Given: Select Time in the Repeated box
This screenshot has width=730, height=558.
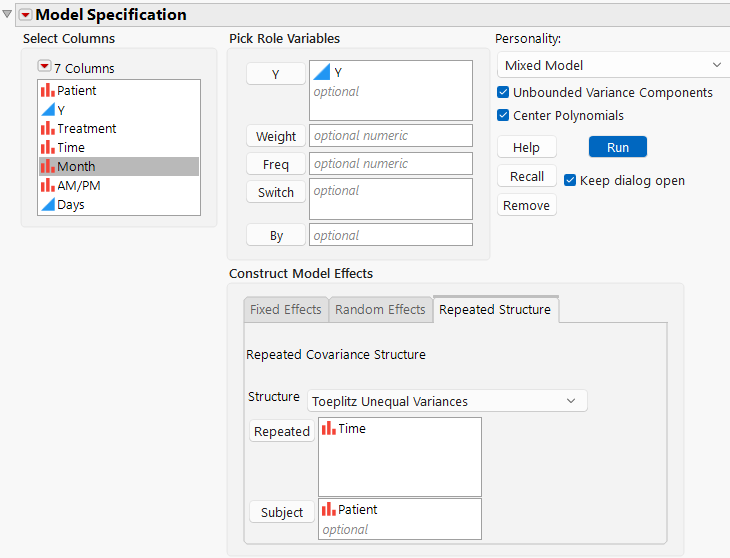Looking at the screenshot, I should 351,429.
